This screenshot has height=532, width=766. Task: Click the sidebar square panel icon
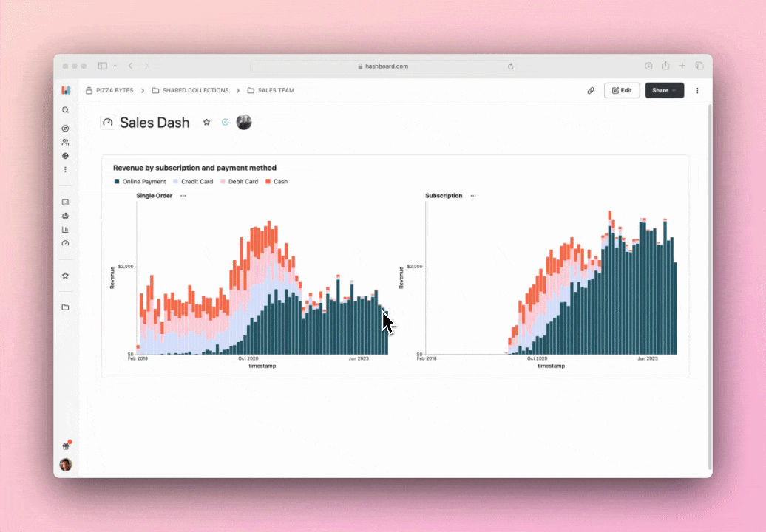point(66,202)
